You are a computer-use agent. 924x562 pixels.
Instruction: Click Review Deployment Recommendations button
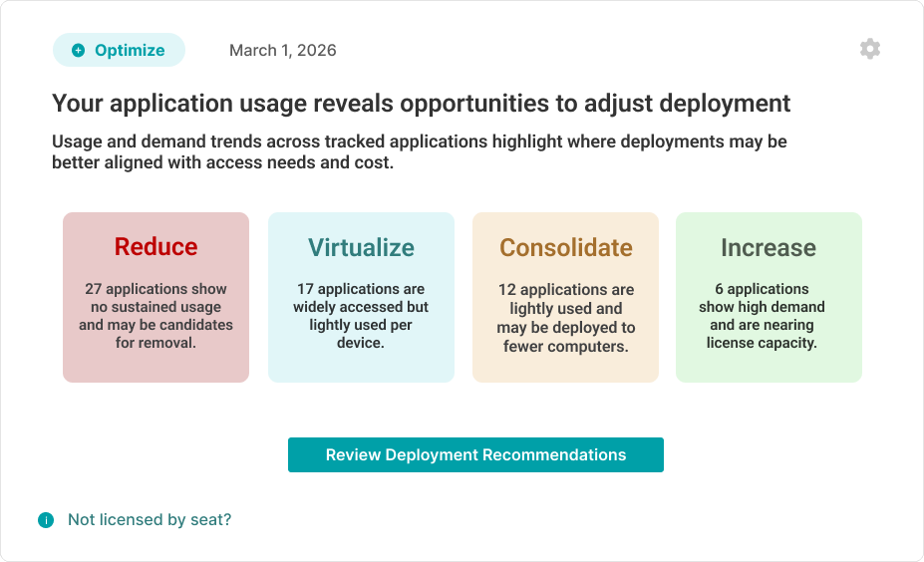475,454
